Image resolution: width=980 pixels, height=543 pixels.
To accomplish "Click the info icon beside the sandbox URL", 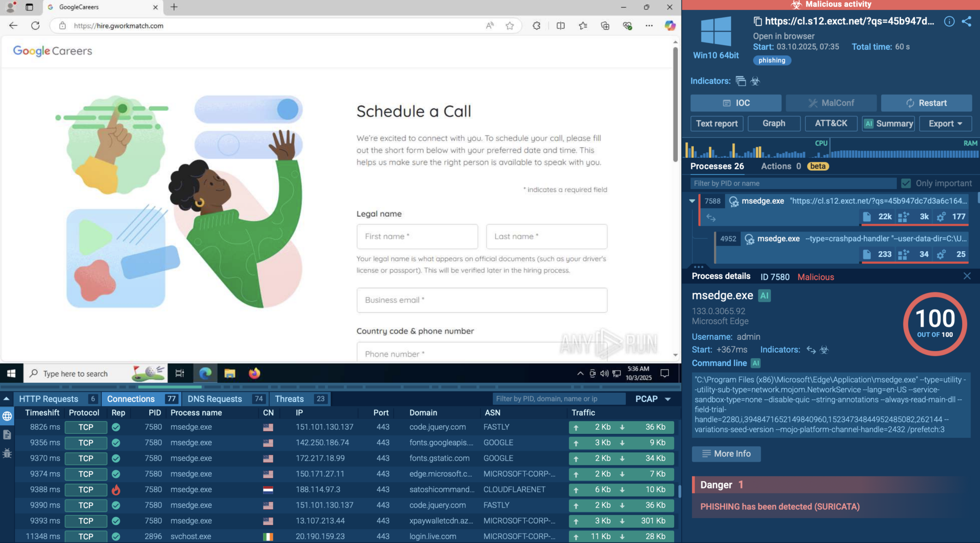I will [x=948, y=22].
